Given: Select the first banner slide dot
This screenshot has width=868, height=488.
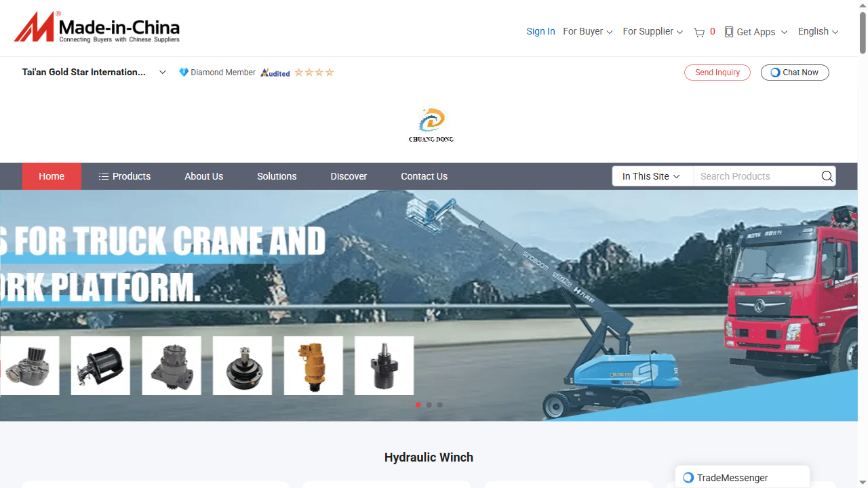Looking at the screenshot, I should point(418,405).
